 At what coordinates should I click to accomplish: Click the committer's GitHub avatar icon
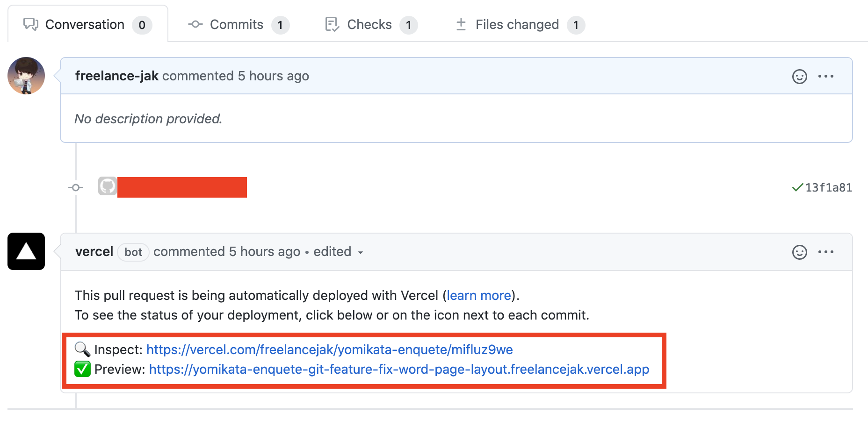pyautogui.click(x=108, y=186)
